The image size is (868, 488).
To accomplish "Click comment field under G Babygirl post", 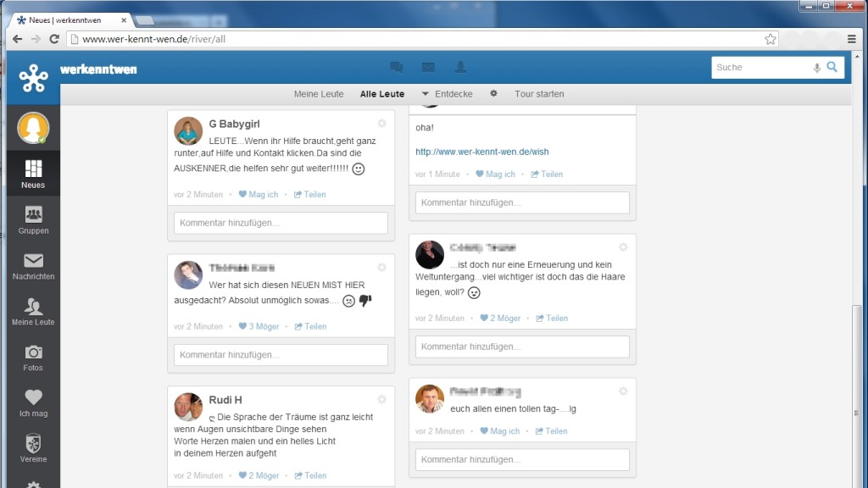I will pos(281,223).
